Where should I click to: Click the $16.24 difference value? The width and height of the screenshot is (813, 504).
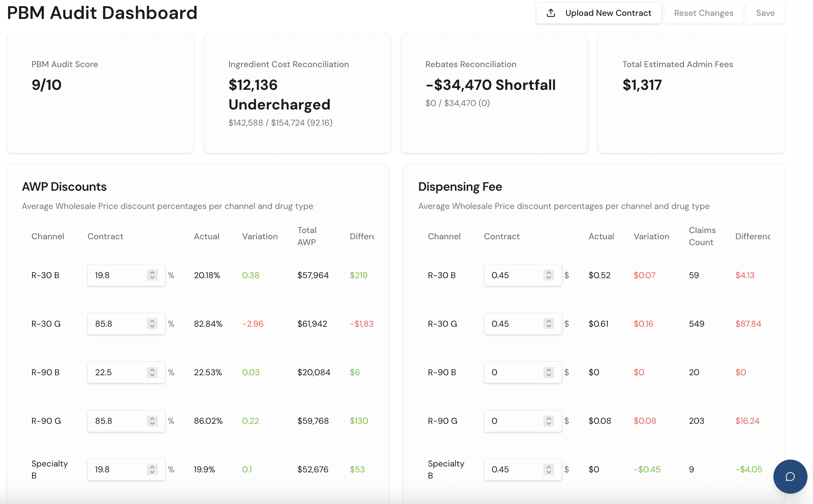point(747,421)
